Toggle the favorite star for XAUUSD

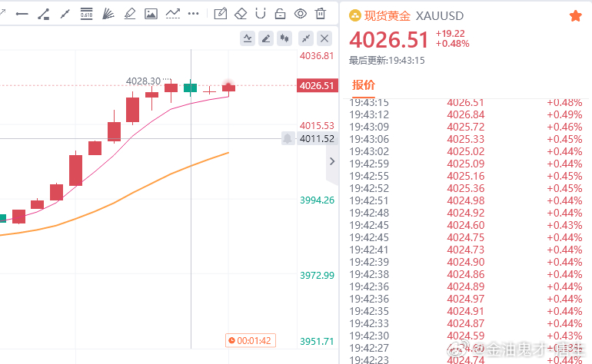coord(575,16)
